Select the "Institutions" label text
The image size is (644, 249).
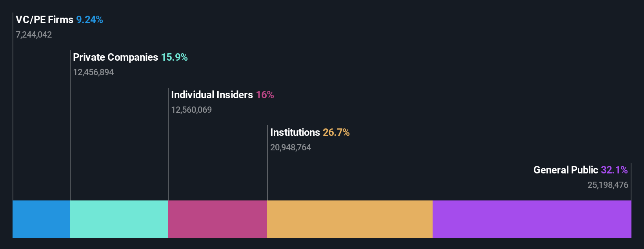coord(295,132)
